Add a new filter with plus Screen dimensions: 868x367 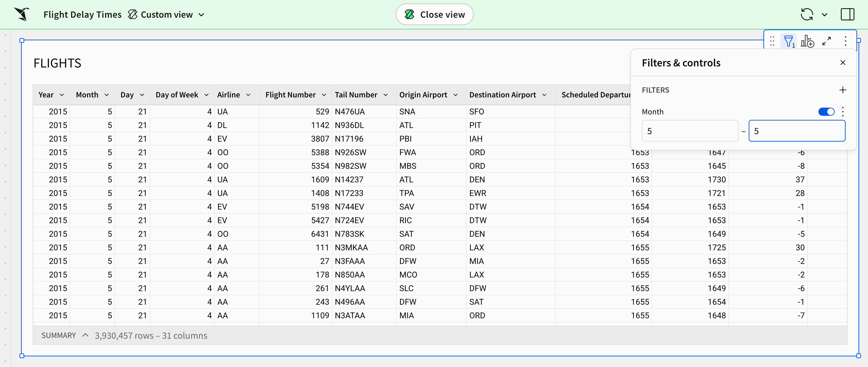pyautogui.click(x=842, y=90)
